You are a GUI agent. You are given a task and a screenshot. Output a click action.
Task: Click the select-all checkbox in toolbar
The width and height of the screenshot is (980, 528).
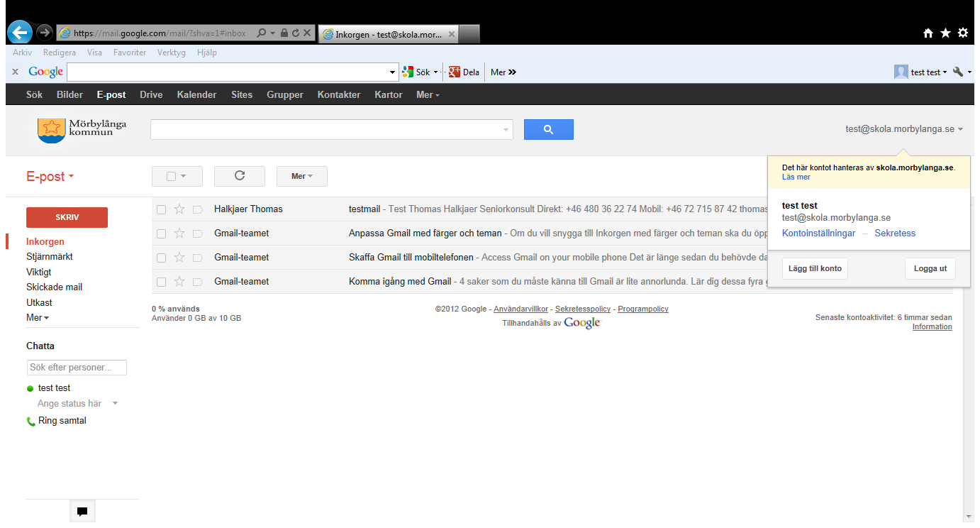click(171, 176)
